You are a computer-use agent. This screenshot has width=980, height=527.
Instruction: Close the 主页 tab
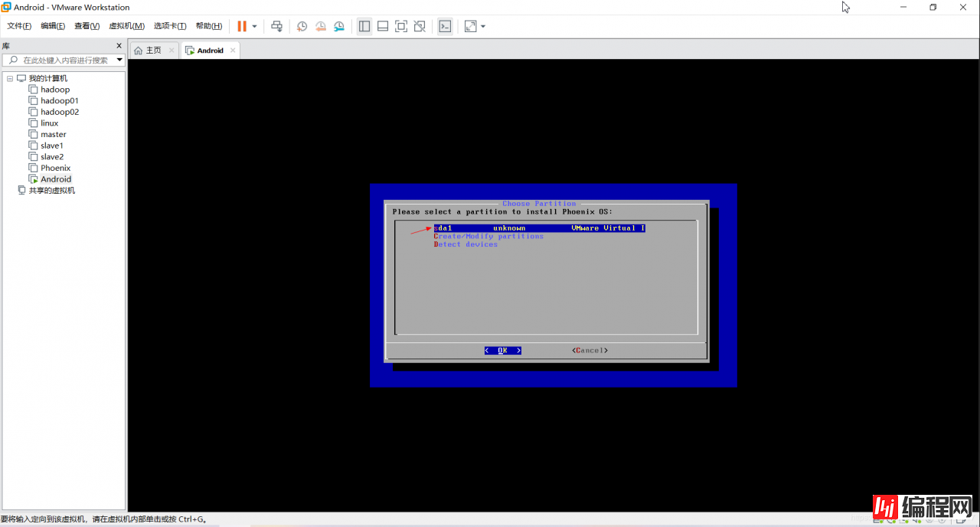[171, 51]
